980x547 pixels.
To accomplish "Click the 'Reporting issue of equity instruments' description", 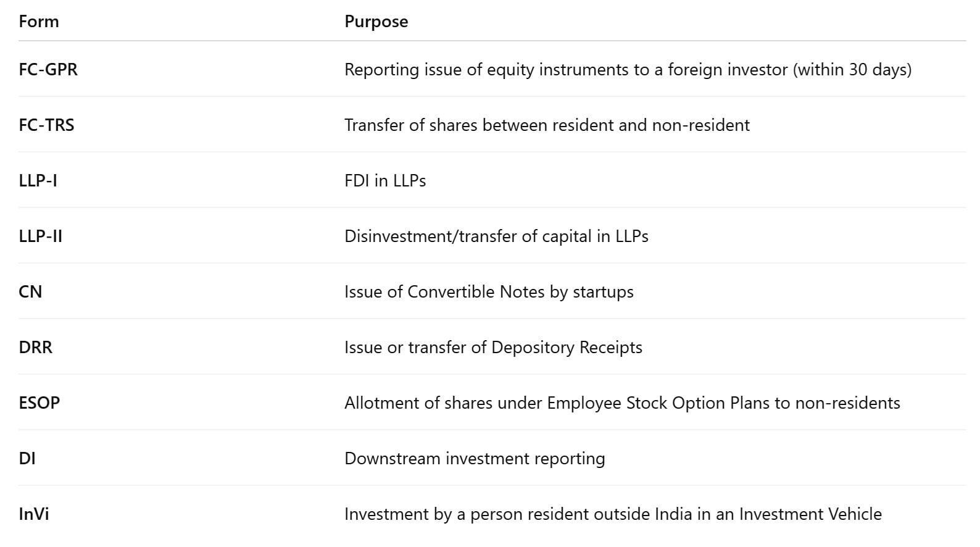I will (x=628, y=69).
